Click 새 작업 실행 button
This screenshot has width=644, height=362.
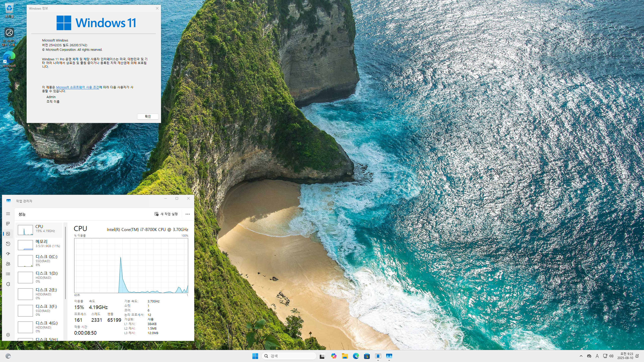coord(166,214)
